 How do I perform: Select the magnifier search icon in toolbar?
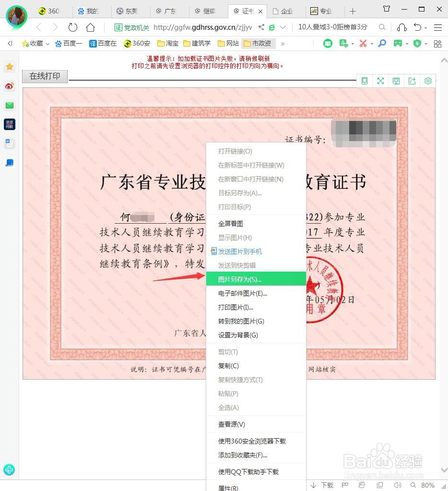coord(382,43)
